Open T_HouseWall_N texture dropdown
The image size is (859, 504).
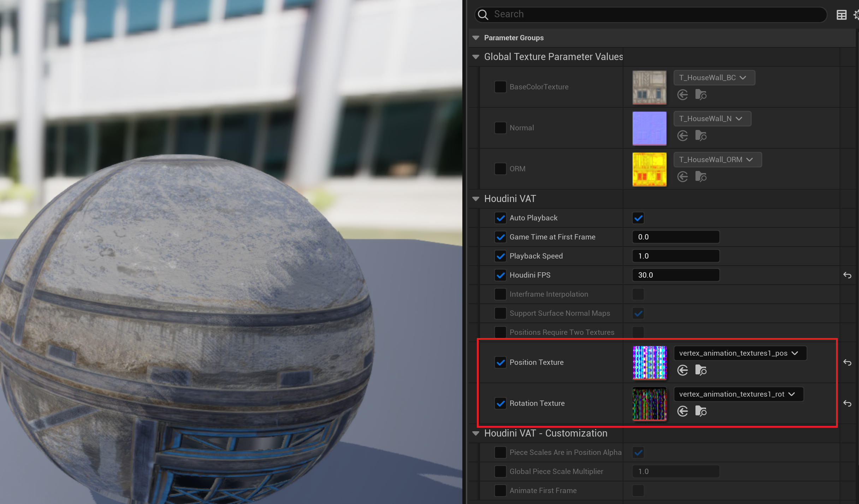(712, 119)
